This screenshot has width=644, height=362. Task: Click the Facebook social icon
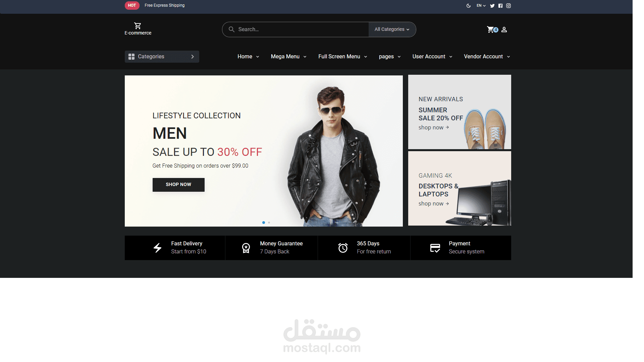point(500,5)
